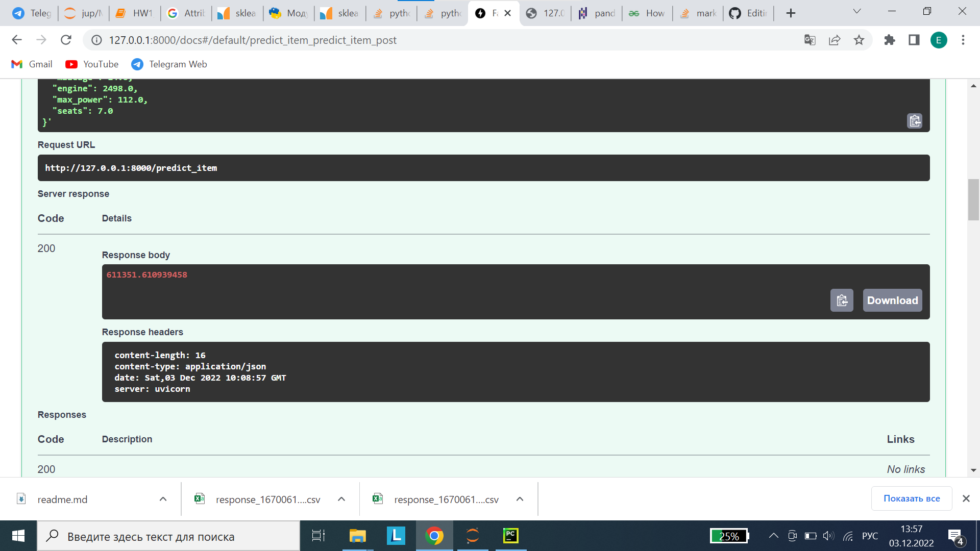Click the page vertical scrollbar thumb
Image resolution: width=980 pixels, height=551 pixels.
pyautogui.click(x=973, y=199)
